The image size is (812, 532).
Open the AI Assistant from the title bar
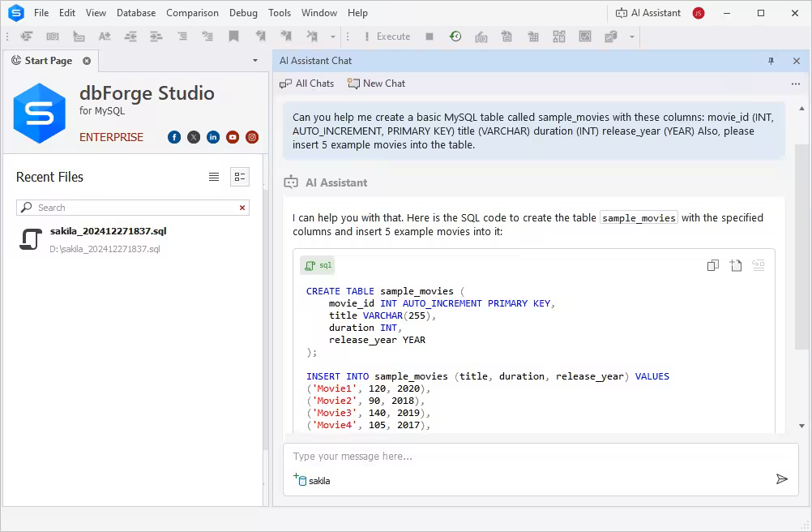click(x=648, y=12)
